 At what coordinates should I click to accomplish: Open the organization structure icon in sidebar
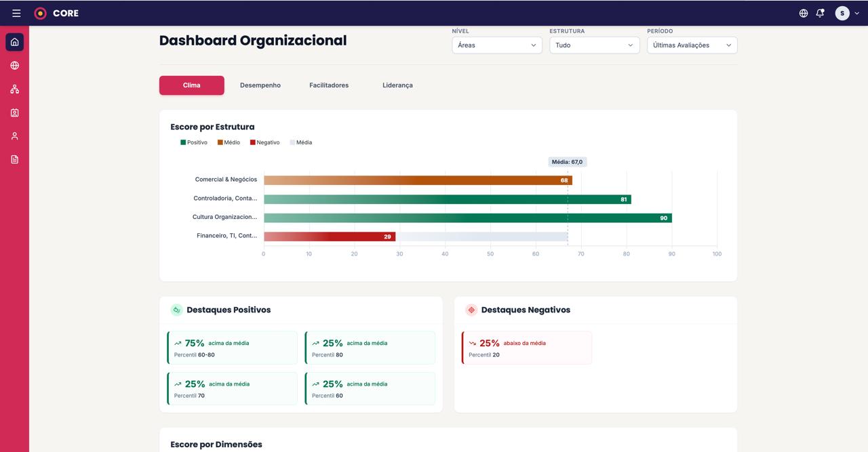point(15,89)
